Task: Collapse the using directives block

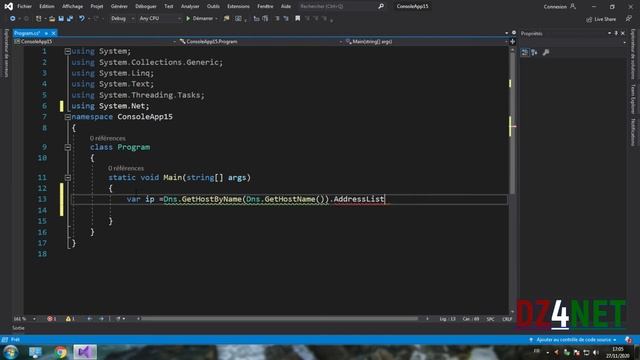Action: point(68,51)
